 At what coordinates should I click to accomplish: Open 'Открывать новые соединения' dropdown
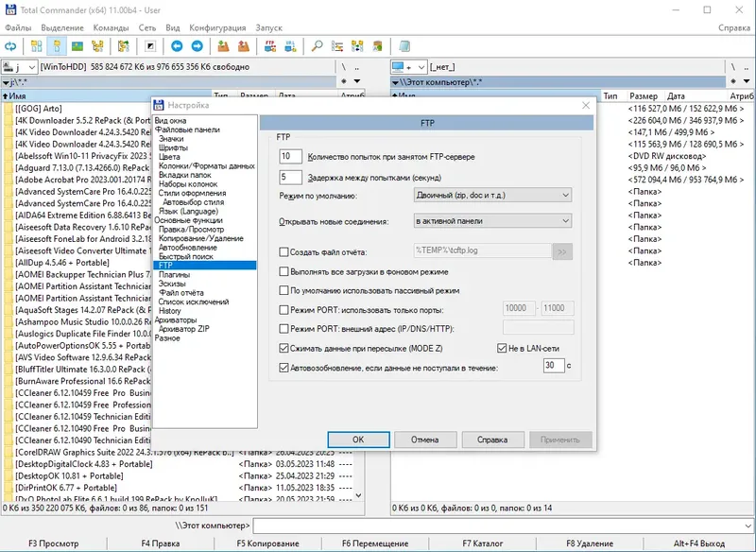pos(492,221)
